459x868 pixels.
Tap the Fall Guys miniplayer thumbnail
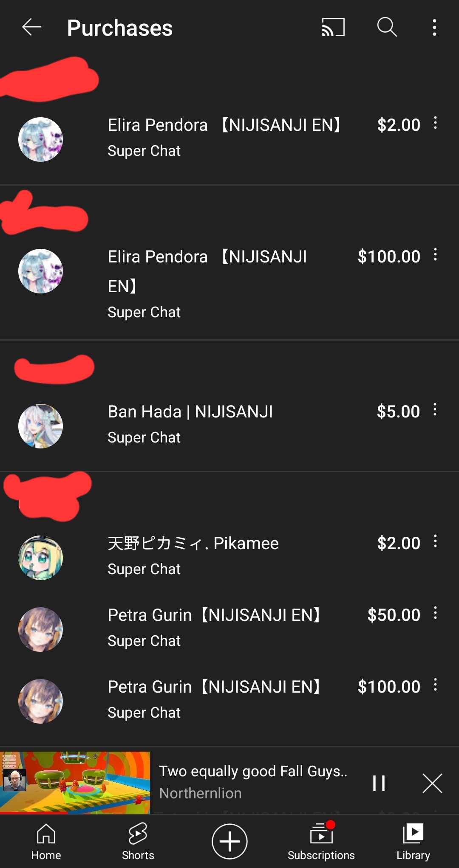tap(75, 783)
